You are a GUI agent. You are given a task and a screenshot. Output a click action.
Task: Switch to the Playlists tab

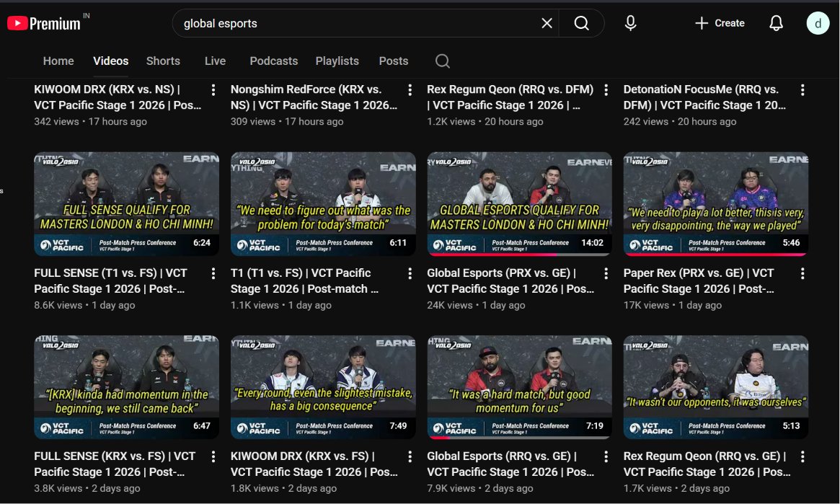(x=337, y=61)
